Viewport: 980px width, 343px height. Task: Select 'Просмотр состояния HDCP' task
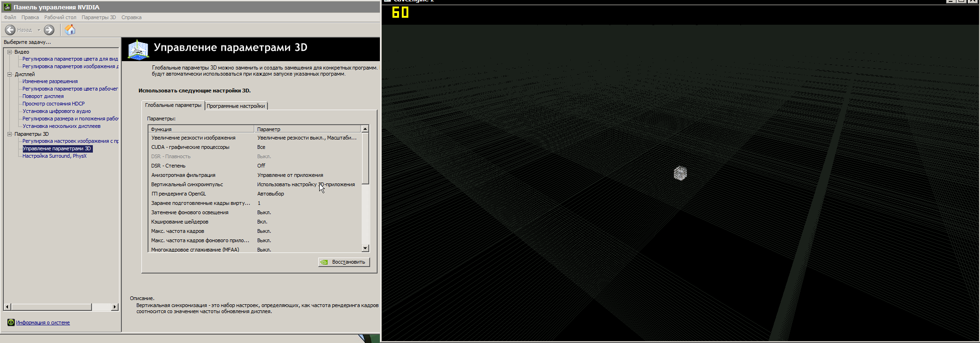pyautogui.click(x=54, y=104)
